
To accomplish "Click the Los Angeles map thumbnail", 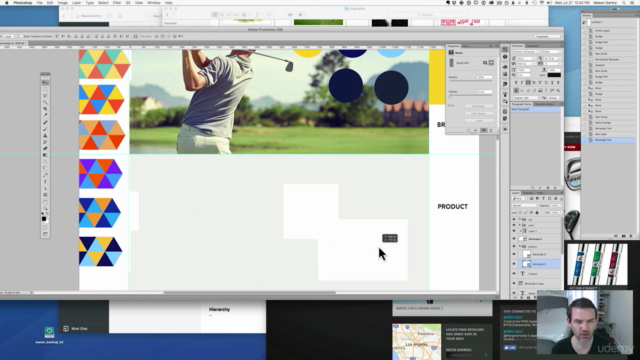I will pyautogui.click(x=416, y=342).
